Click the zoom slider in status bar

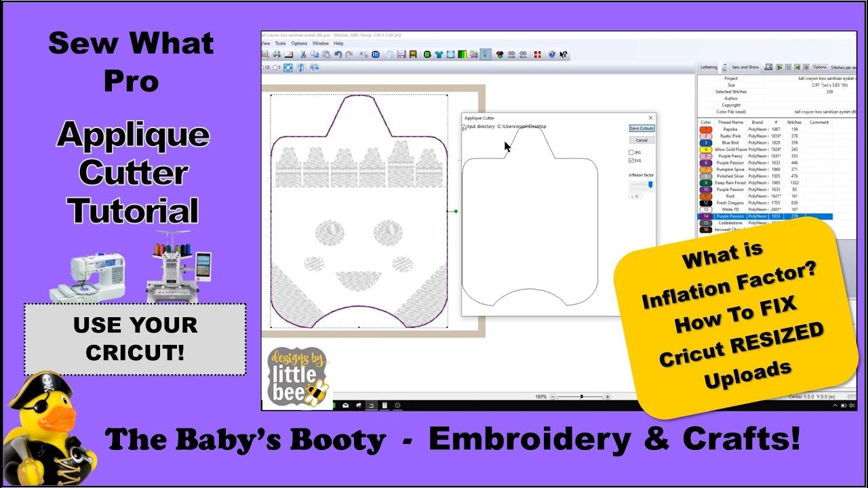click(x=582, y=396)
